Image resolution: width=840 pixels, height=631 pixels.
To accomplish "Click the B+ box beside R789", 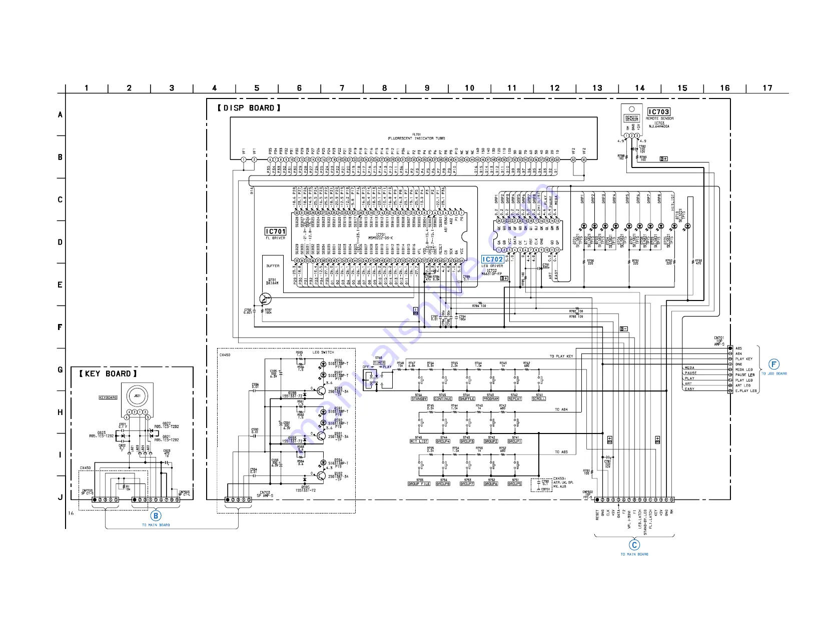I will (664, 159).
